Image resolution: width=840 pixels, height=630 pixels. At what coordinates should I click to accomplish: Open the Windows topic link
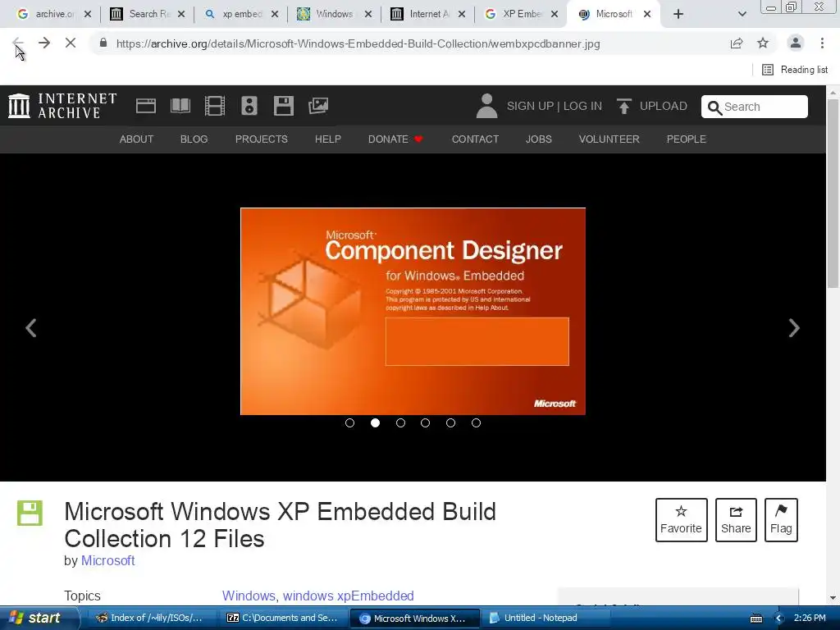coord(249,596)
